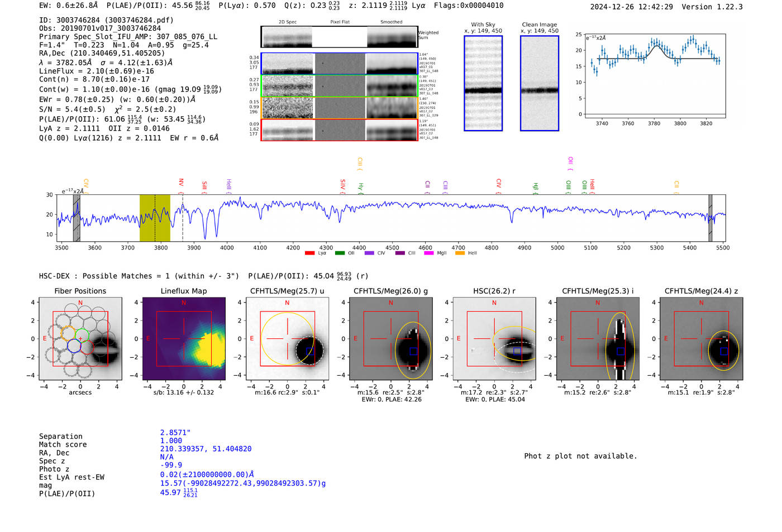This screenshot has height=532, width=782.
Task: Click the Clean Image cutout
Action: coord(540,83)
